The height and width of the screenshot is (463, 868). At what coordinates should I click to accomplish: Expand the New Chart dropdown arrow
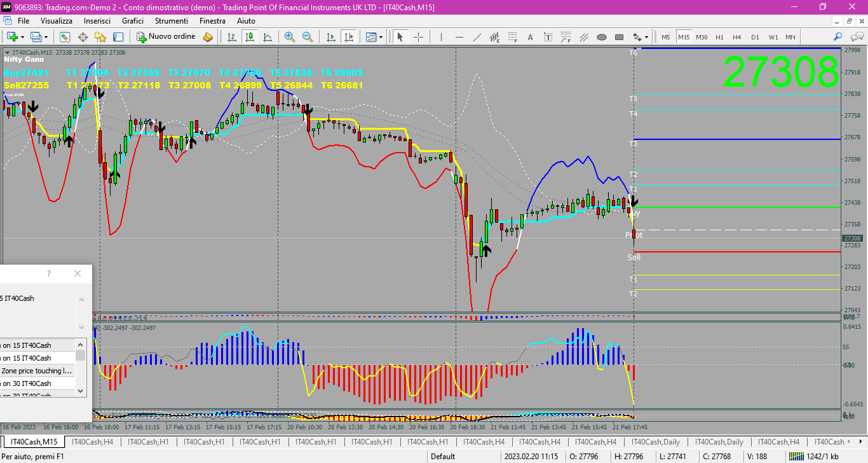coord(22,37)
